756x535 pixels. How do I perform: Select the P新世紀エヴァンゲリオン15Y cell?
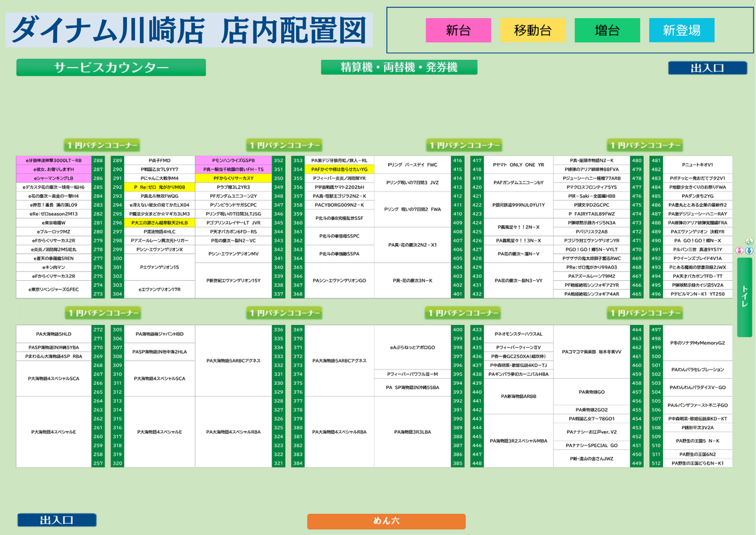[233, 280]
